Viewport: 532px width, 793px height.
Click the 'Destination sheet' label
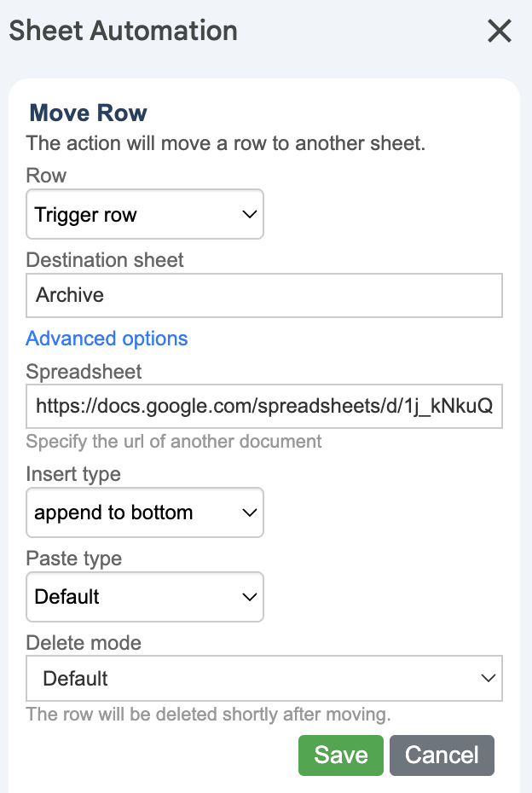click(105, 259)
